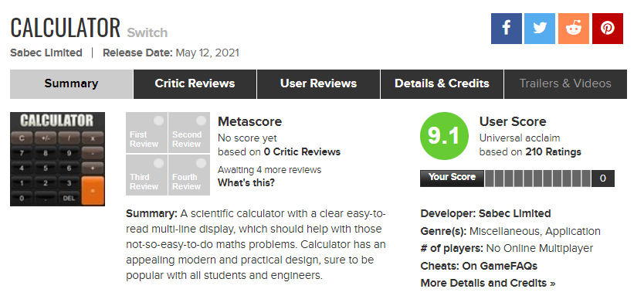Image resolution: width=644 pixels, height=306 pixels.
Task: Open the First Review placeholder tile
Action: coord(146,133)
